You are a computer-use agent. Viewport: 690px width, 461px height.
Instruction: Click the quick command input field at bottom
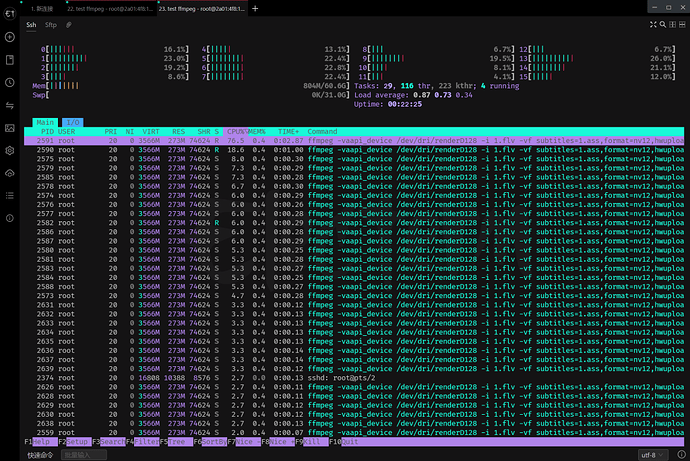coord(85,454)
